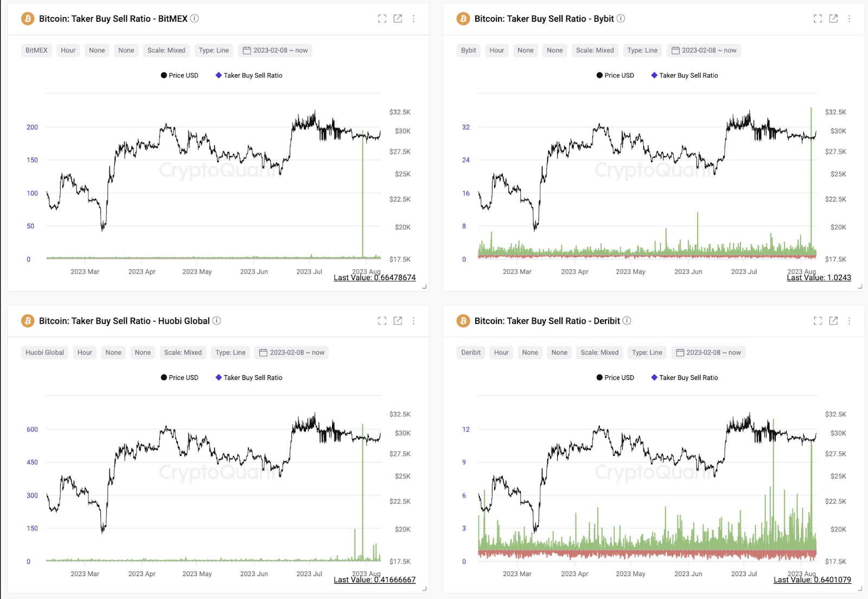Open the Hour interval selector for Huobi Global
Viewport: 868px width, 599px height.
click(84, 352)
